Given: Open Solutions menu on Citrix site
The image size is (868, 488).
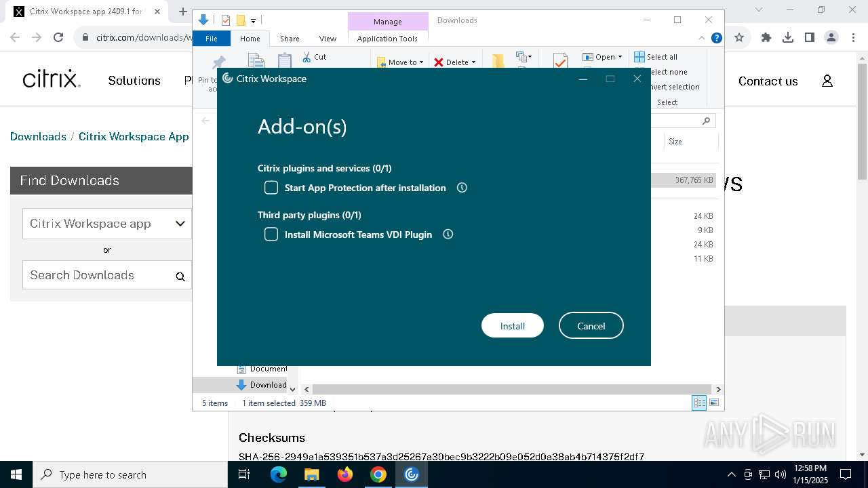Looking at the screenshot, I should point(134,81).
